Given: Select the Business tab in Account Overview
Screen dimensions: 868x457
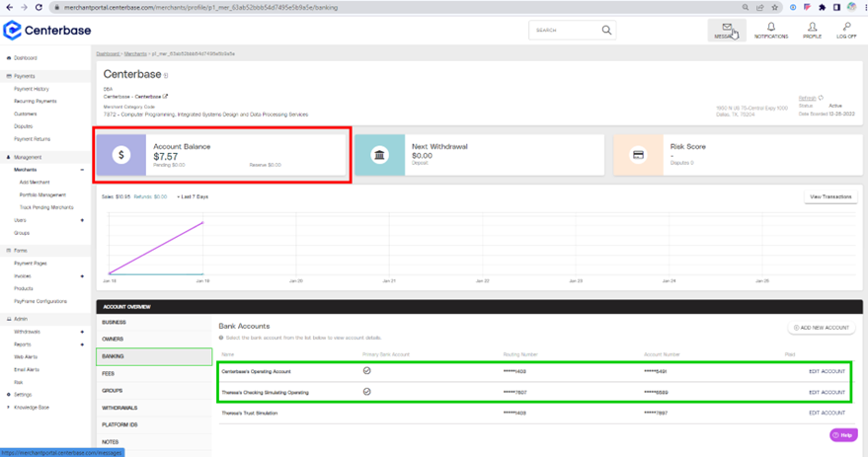Looking at the screenshot, I should [x=154, y=322].
